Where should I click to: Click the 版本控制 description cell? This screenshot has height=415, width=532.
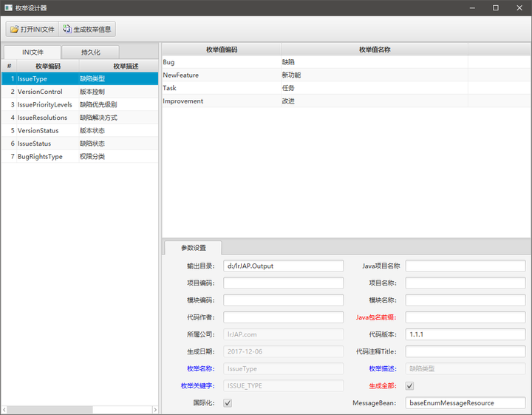pos(118,92)
